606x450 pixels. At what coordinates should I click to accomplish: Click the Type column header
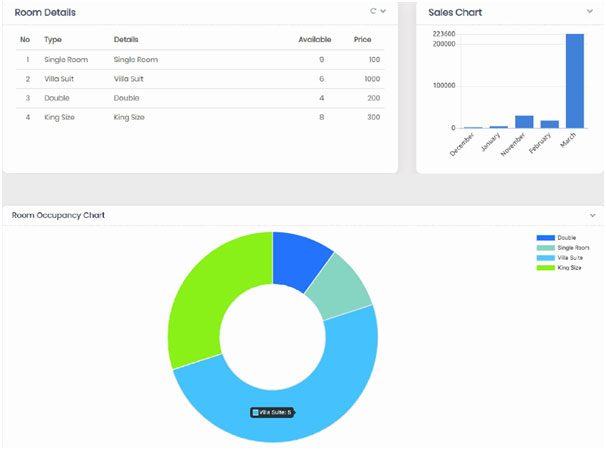click(53, 40)
